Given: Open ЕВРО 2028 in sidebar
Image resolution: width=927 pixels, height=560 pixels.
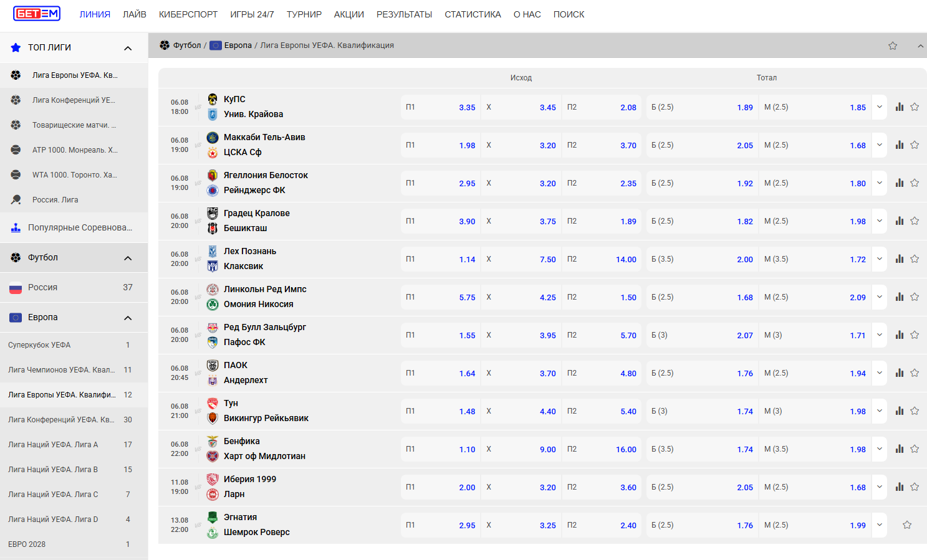Looking at the screenshot, I should click(x=74, y=544).
